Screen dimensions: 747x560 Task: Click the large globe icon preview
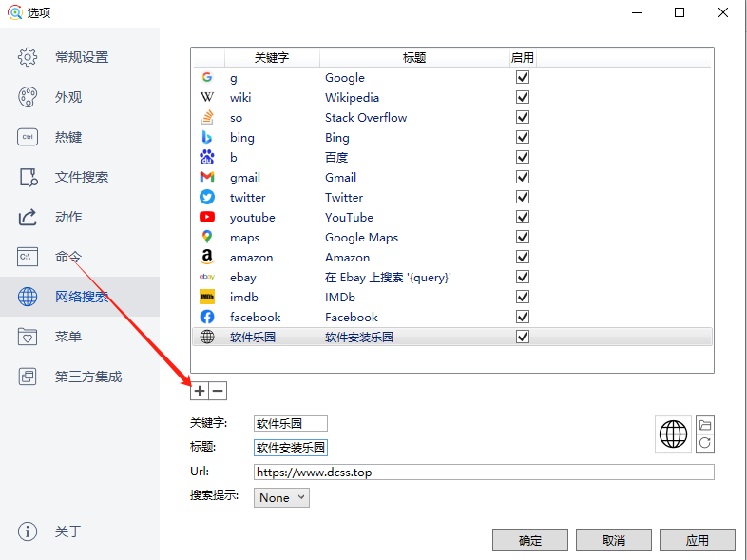pyautogui.click(x=674, y=434)
